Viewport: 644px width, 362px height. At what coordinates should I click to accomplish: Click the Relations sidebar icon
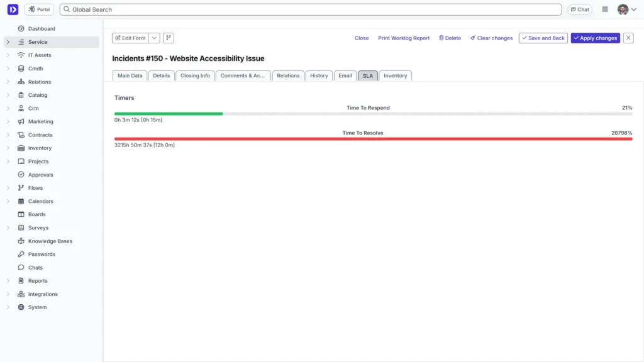[21, 82]
